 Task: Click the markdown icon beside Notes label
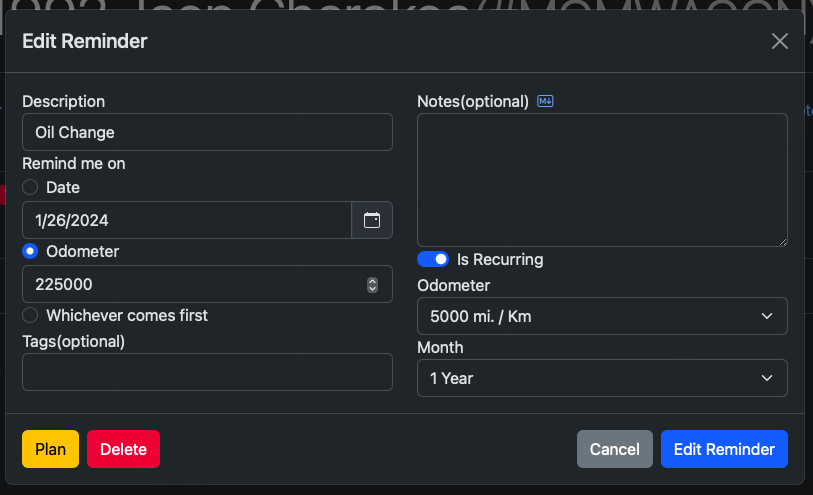coord(545,101)
